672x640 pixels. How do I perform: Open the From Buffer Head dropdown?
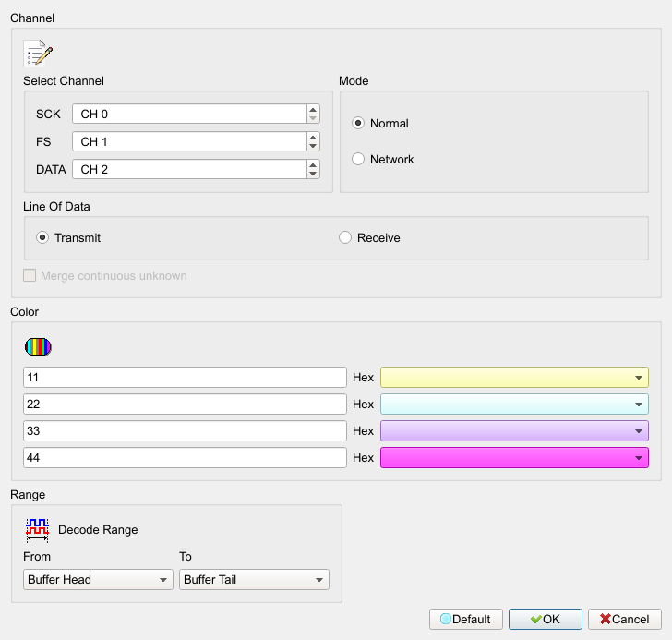coord(98,580)
